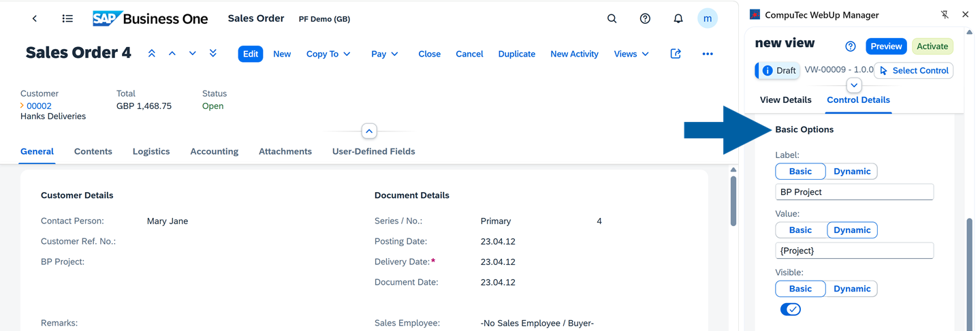The image size is (980, 331).
Task: Open the more options ellipsis
Action: coord(708,54)
